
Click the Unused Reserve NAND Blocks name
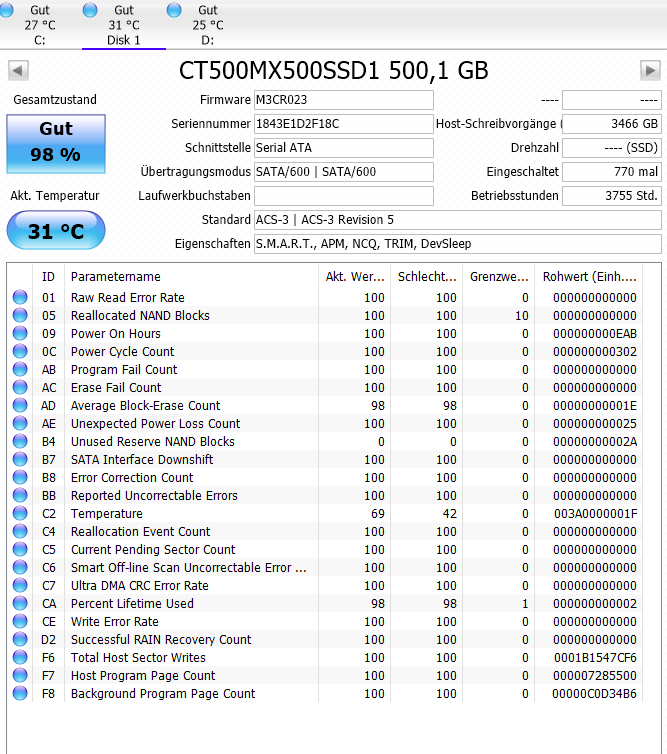(152, 441)
